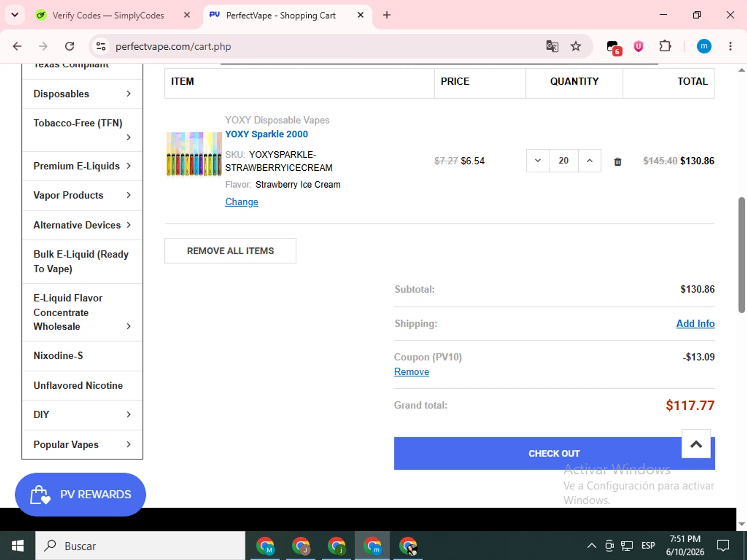Open the first Chrome taskbar icon with M badge
The height and width of the screenshot is (560, 747).
click(265, 546)
